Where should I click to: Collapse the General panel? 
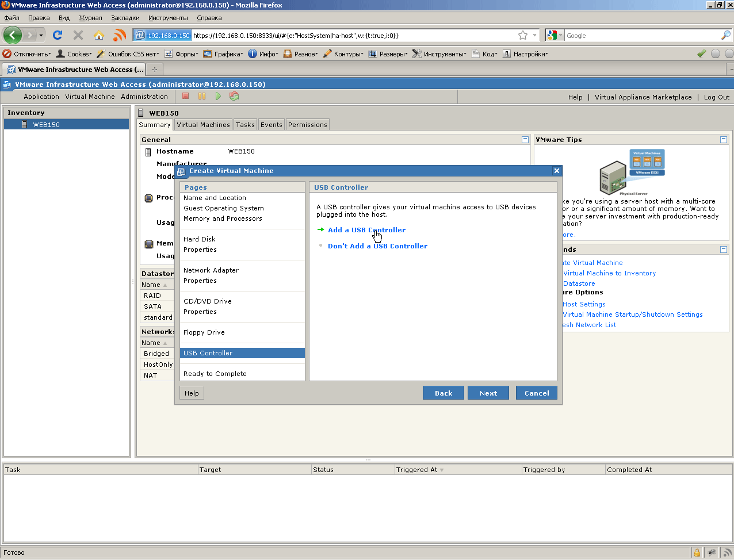point(525,140)
